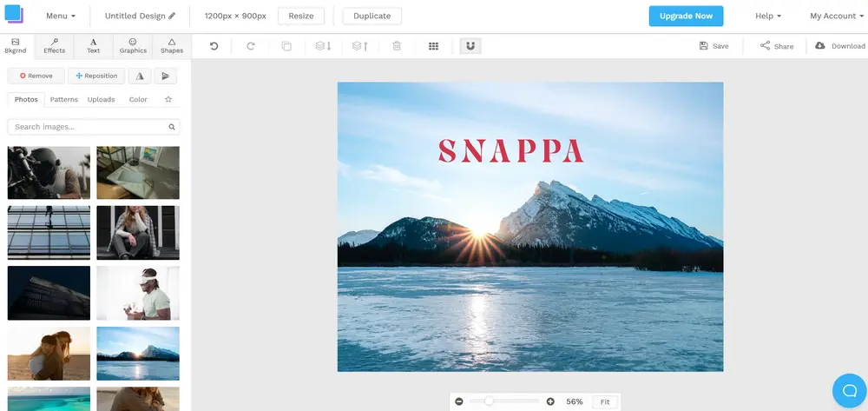Image resolution: width=868 pixels, height=411 pixels.
Task: Click the send layer backward icon
Action: tap(323, 46)
